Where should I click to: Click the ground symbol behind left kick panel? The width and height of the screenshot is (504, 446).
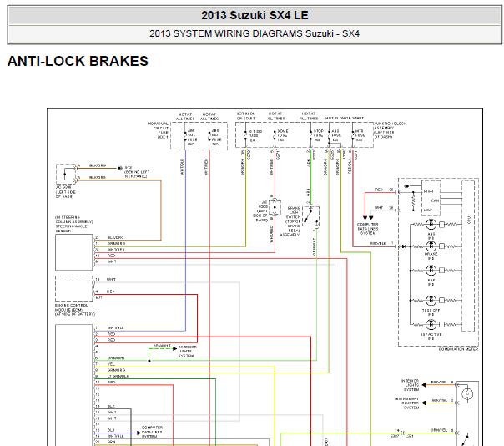pyautogui.click(x=120, y=168)
